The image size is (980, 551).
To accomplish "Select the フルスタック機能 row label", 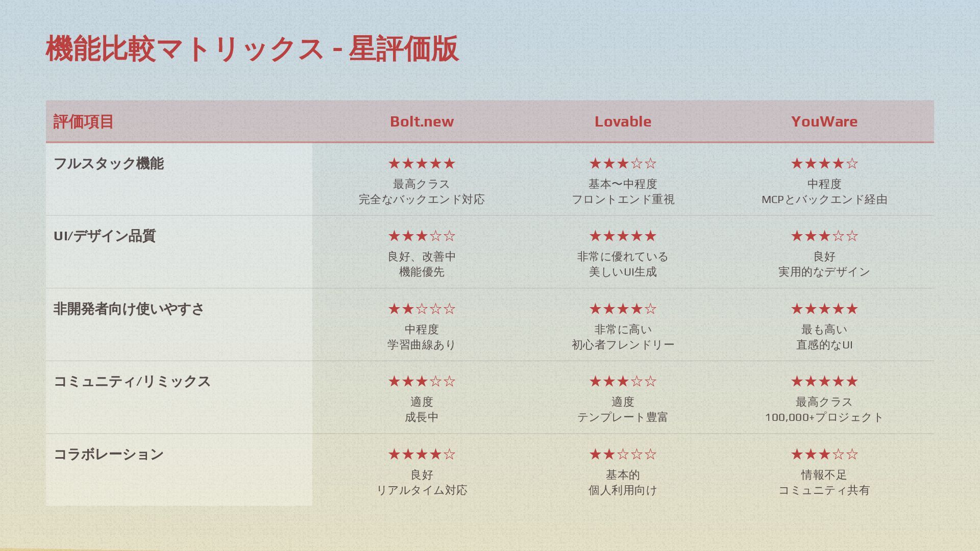I will 108,163.
